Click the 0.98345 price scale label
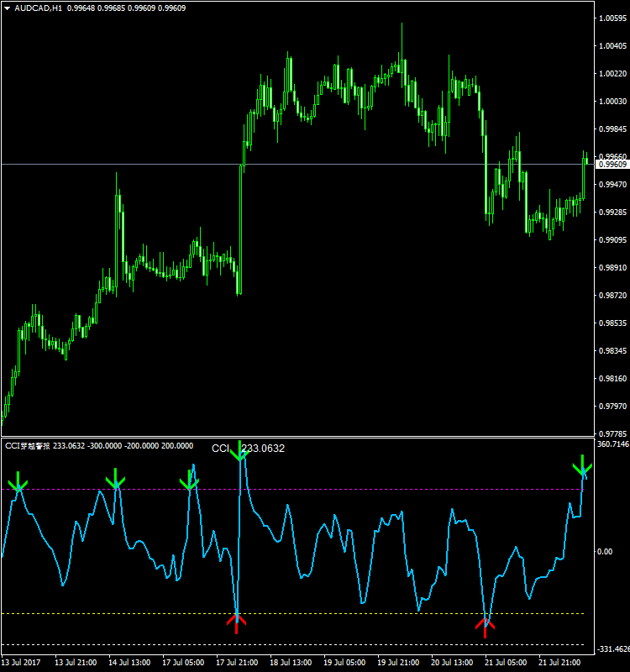Screen dimensions: 630x672 pos(613,351)
